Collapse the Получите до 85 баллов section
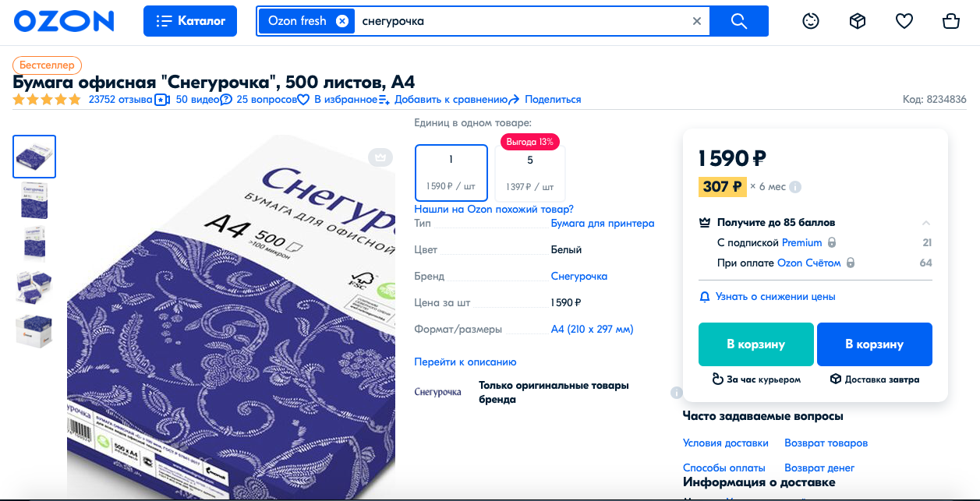980x501 pixels. 926,223
